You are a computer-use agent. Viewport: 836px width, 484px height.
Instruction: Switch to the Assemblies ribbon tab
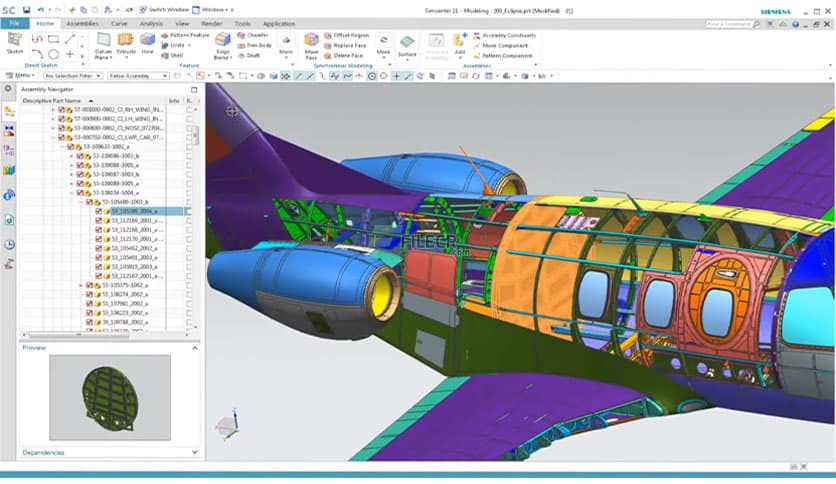coord(82,23)
